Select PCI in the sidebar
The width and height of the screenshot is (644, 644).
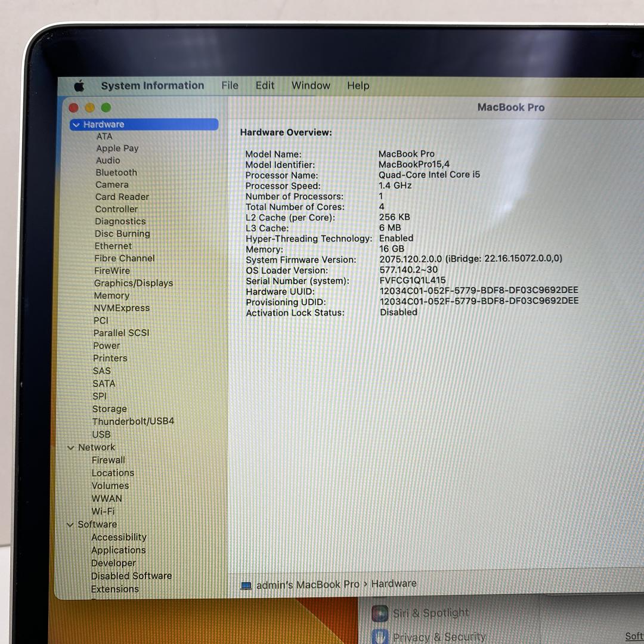click(x=101, y=321)
